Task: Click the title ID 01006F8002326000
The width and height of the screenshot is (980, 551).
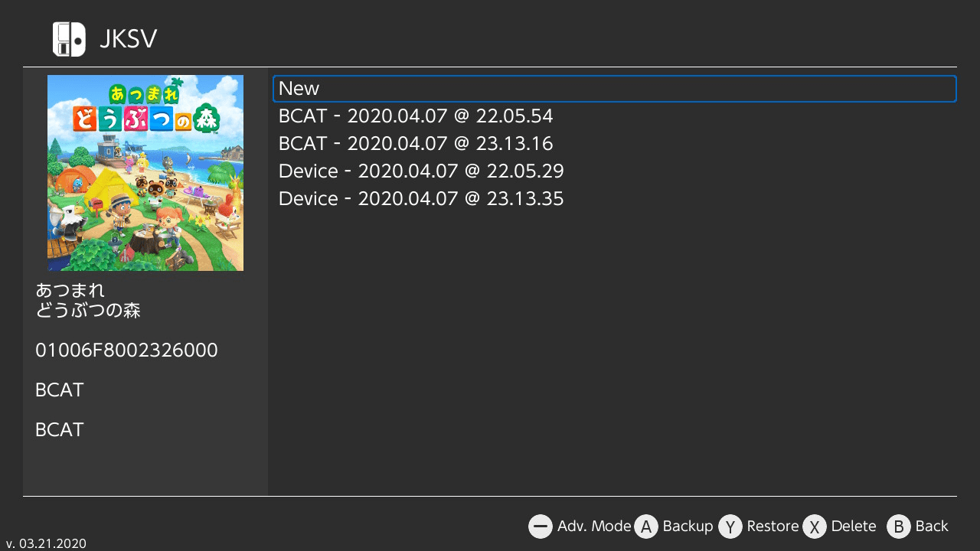Action: tap(126, 350)
